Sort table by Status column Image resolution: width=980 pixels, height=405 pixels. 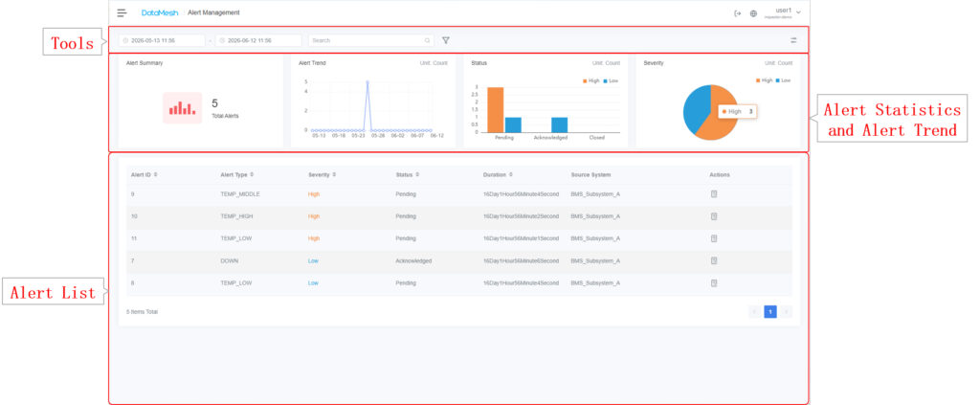click(407, 175)
